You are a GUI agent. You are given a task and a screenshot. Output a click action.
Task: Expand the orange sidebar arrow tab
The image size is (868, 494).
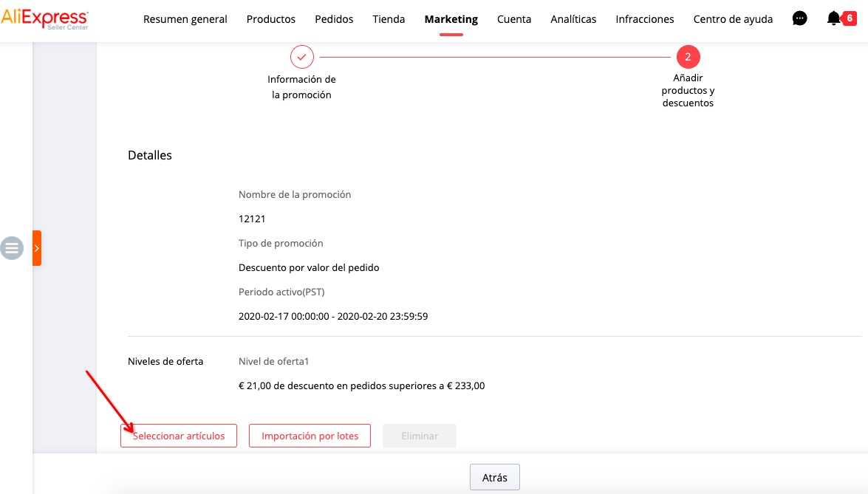click(37, 248)
